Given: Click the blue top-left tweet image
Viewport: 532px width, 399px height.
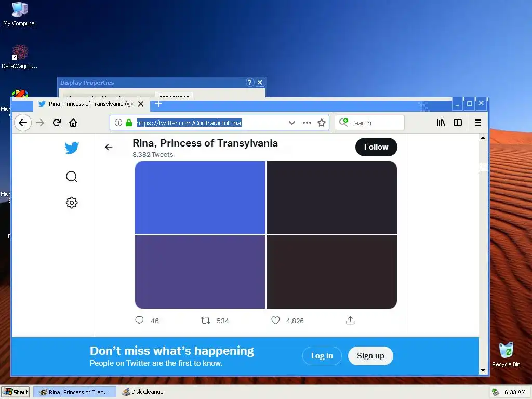Looking at the screenshot, I should pyautogui.click(x=200, y=197).
